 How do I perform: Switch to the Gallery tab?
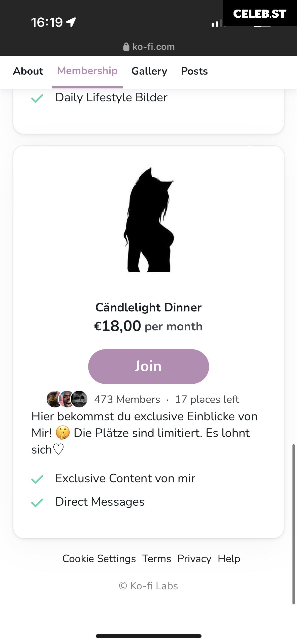[149, 71]
